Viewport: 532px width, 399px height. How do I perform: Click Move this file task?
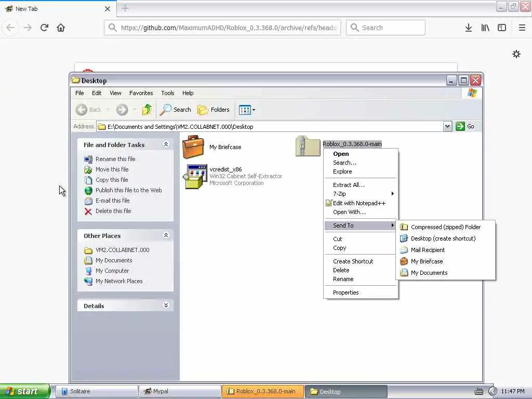click(x=112, y=169)
